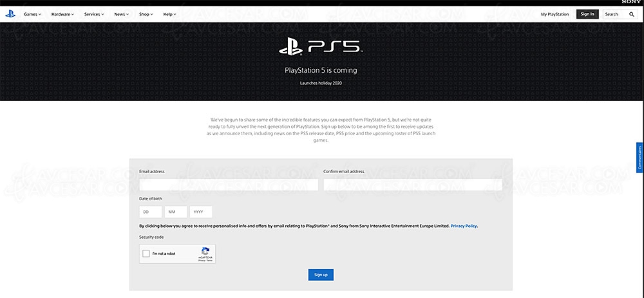The image size is (644, 298).
Task: Click the "Date of birth" label
Action: pos(150,199)
